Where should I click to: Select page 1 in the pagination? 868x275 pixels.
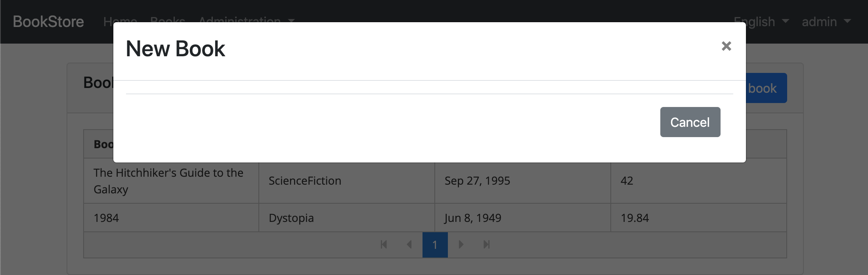[x=436, y=244]
